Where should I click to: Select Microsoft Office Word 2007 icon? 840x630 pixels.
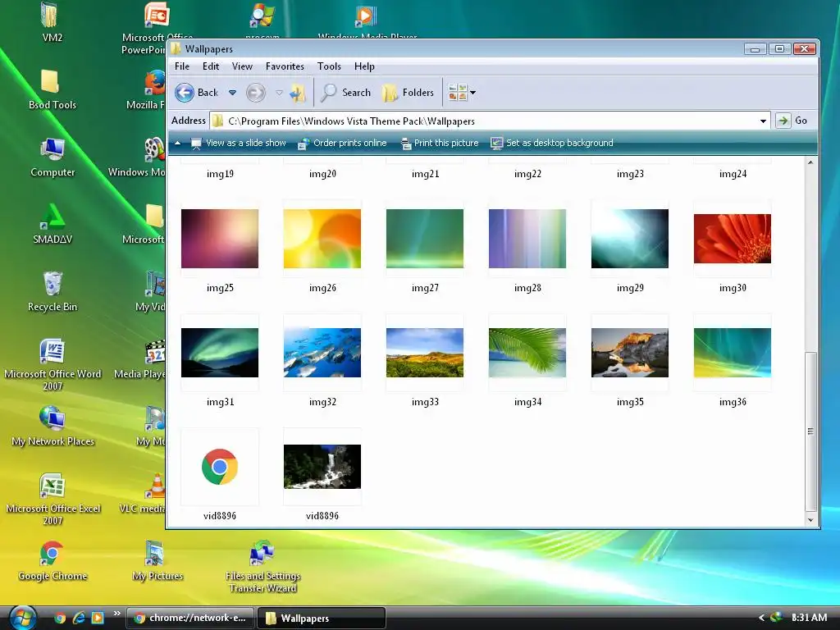click(x=52, y=365)
